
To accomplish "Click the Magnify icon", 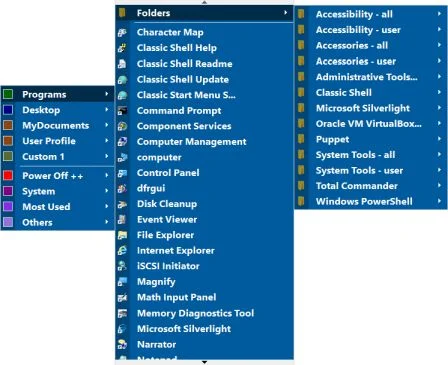I will pyautogui.click(x=122, y=282).
